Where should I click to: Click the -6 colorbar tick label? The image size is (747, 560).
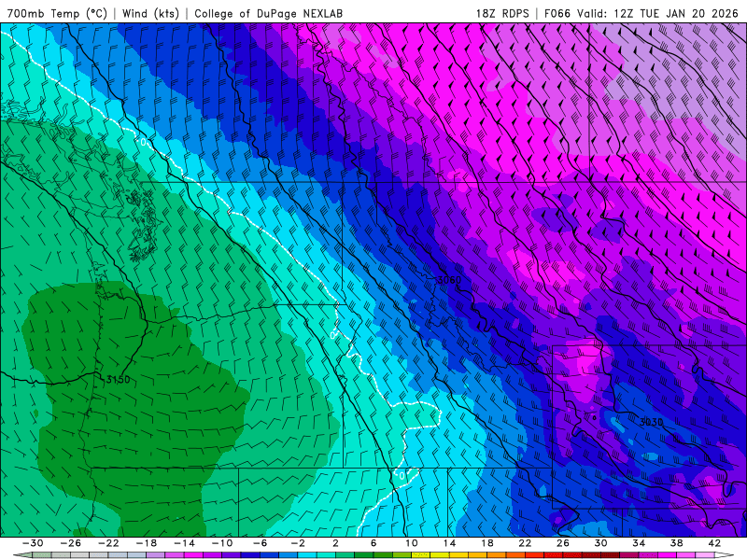click(x=261, y=543)
